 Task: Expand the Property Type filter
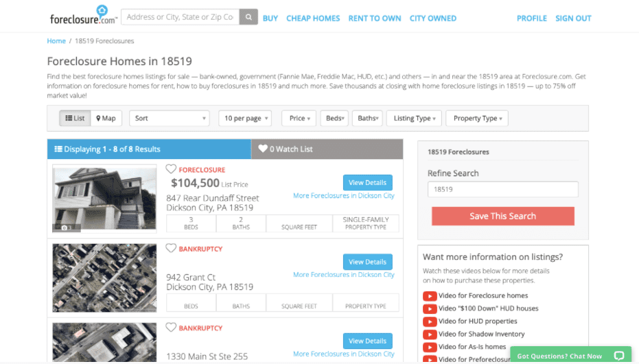[477, 118]
